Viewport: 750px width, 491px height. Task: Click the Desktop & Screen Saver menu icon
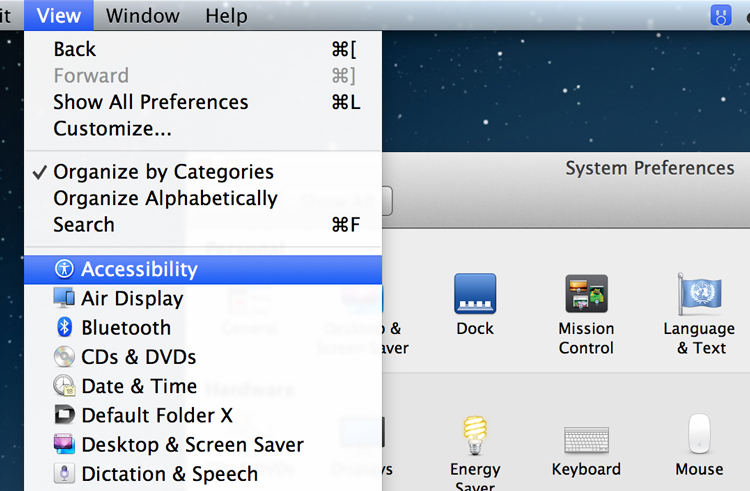coord(64,444)
